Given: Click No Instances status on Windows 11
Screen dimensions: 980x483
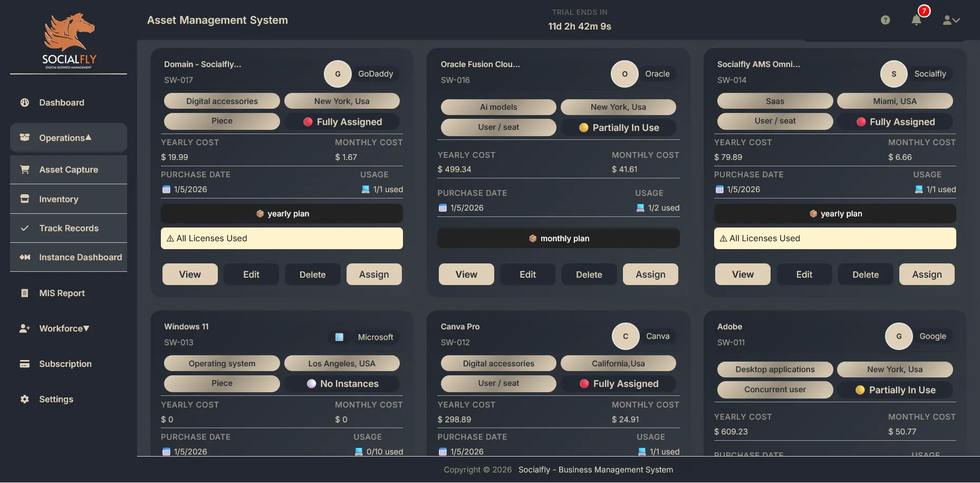Looking at the screenshot, I should point(342,384).
